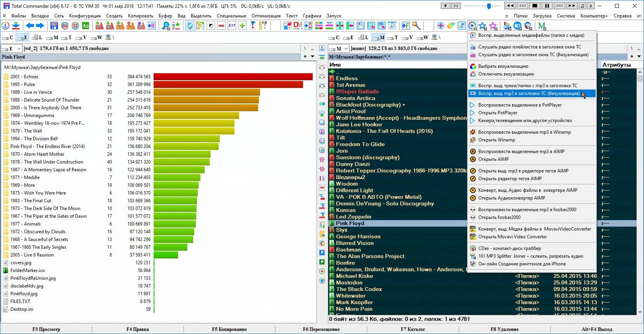Click the KB size units toolbar icon
Viewport: 644px width, 334px height.
(263, 26)
